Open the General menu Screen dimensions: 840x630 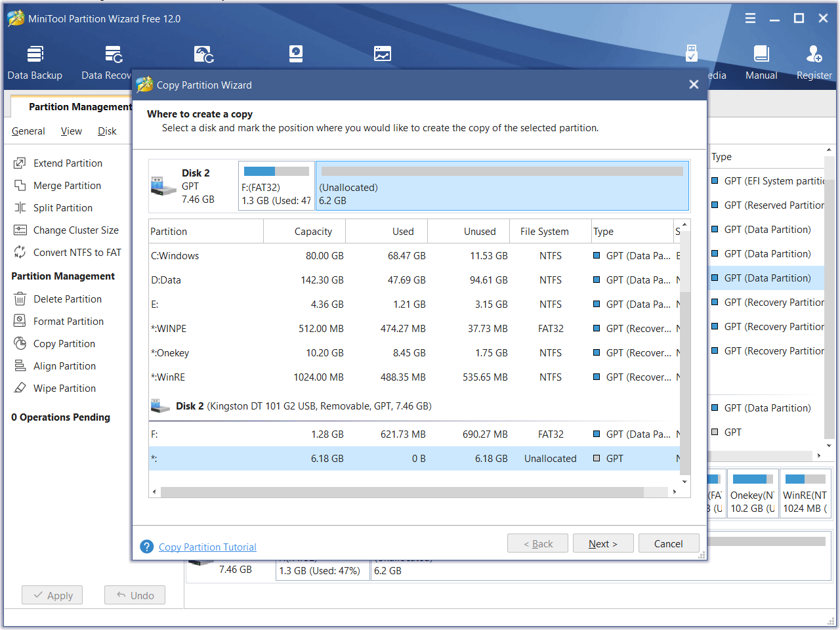pos(28,131)
